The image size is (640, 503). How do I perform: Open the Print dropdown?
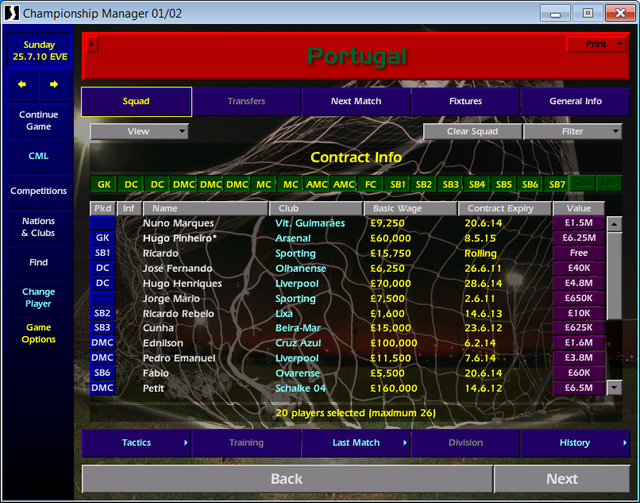click(596, 44)
